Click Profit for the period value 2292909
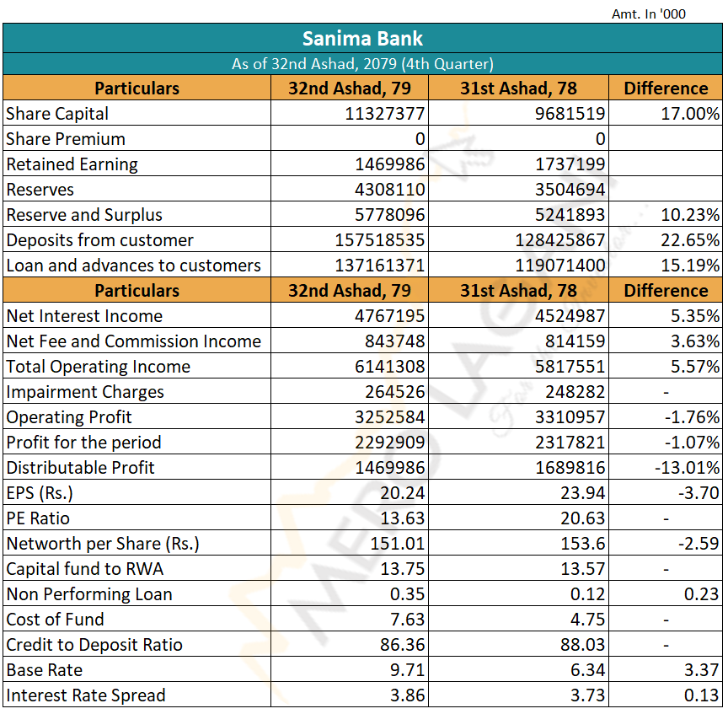 tap(390, 443)
